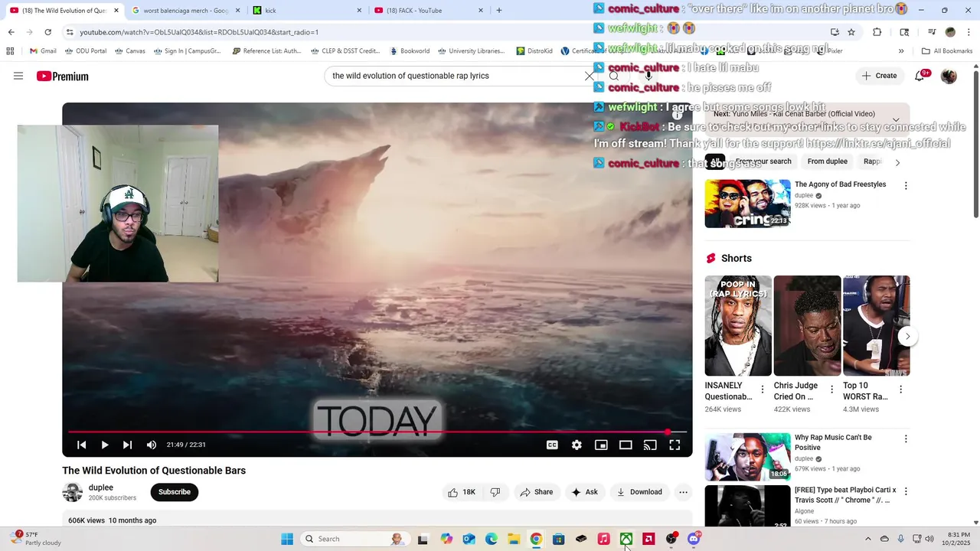Open the duplee channel name link
The image size is (980, 551).
coord(101,487)
